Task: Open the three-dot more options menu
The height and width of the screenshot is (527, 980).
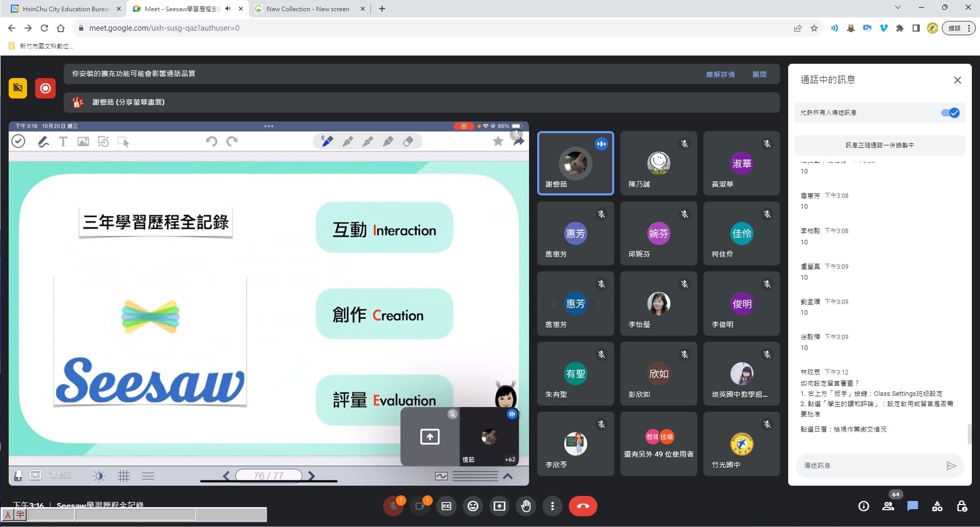Action: tap(552, 506)
